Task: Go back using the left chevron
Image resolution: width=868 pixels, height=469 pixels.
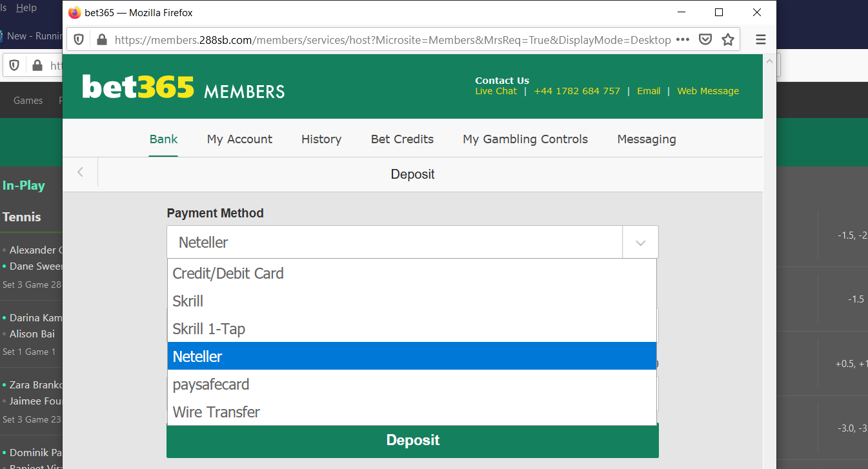Action: [80, 172]
